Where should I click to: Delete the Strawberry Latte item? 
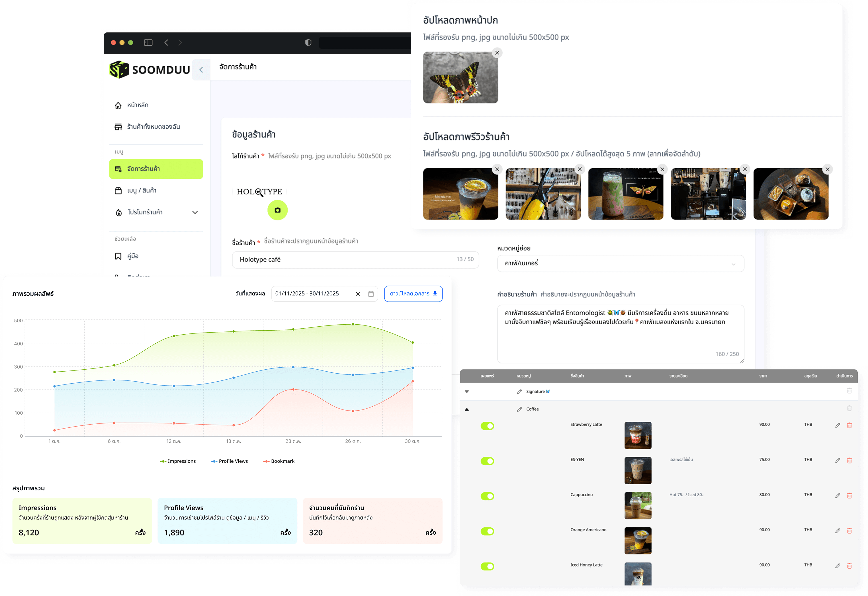tap(849, 425)
